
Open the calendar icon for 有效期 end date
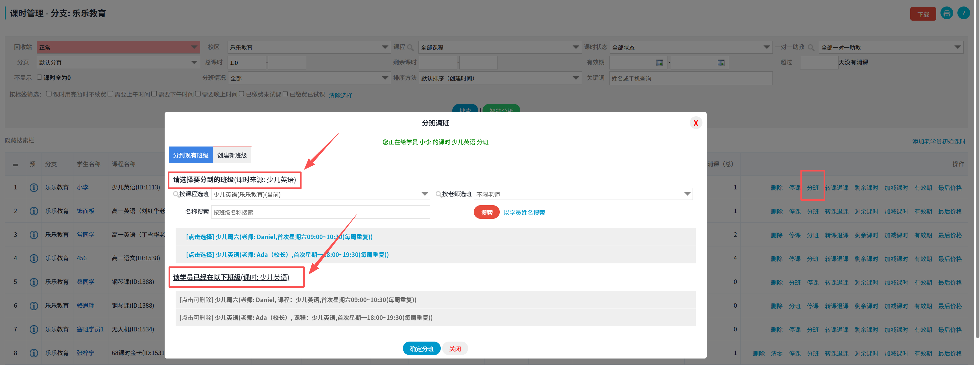click(x=721, y=62)
